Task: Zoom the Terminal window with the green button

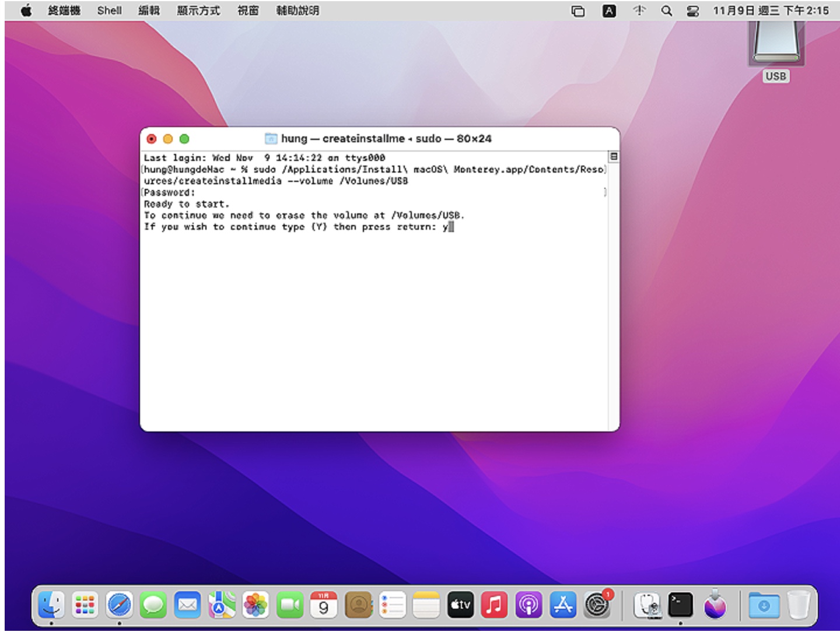Action: 184,139
